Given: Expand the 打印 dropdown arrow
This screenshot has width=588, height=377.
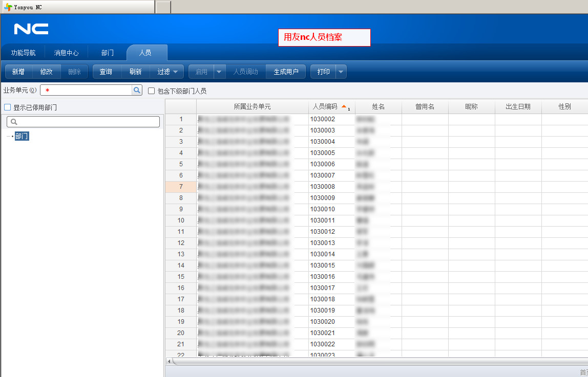Looking at the screenshot, I should (341, 72).
